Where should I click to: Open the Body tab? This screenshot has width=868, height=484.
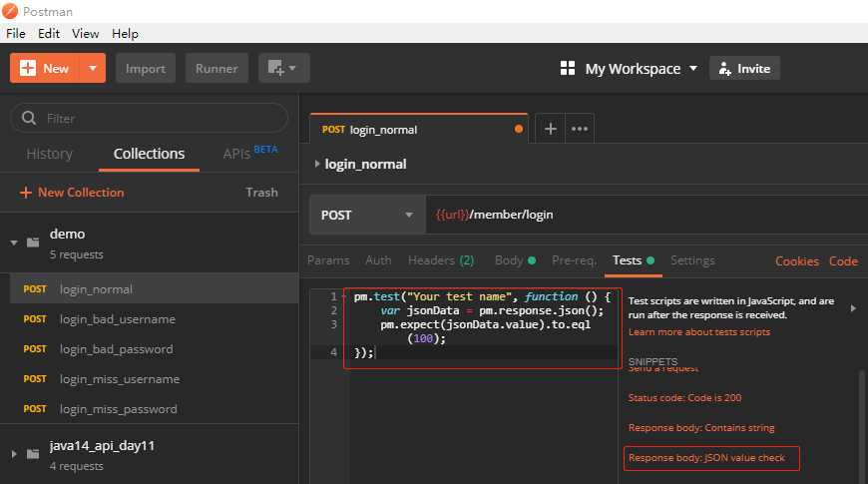click(515, 260)
